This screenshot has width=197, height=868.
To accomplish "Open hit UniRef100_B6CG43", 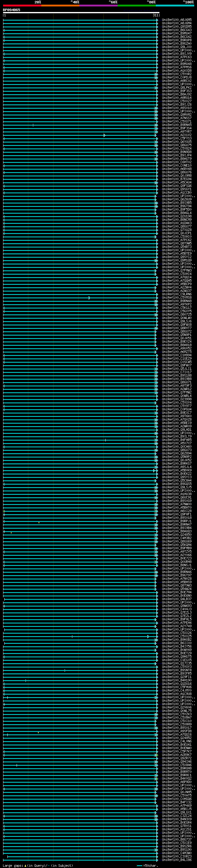I will point(177,30).
